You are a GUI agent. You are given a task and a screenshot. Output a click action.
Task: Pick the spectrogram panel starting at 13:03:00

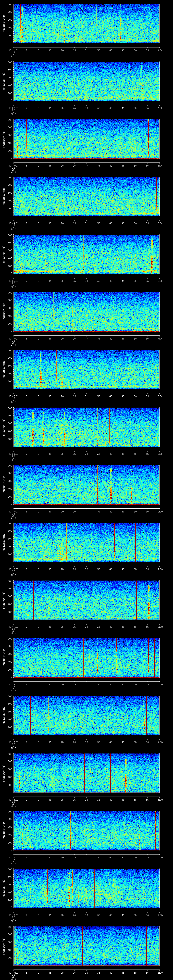[x=86, y=139]
